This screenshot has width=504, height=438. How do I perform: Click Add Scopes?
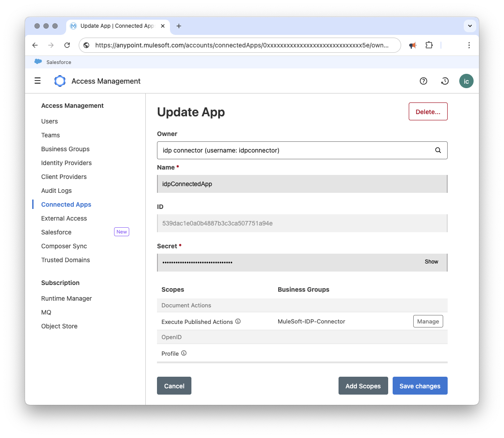(363, 385)
